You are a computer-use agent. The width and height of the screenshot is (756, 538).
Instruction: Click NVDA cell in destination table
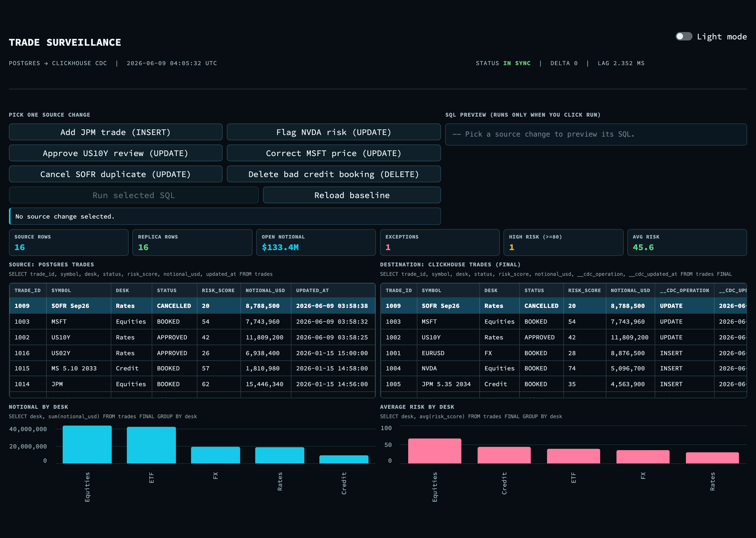click(x=448, y=368)
